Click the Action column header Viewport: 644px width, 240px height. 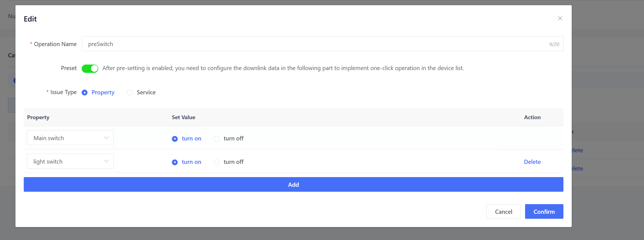pos(532,117)
